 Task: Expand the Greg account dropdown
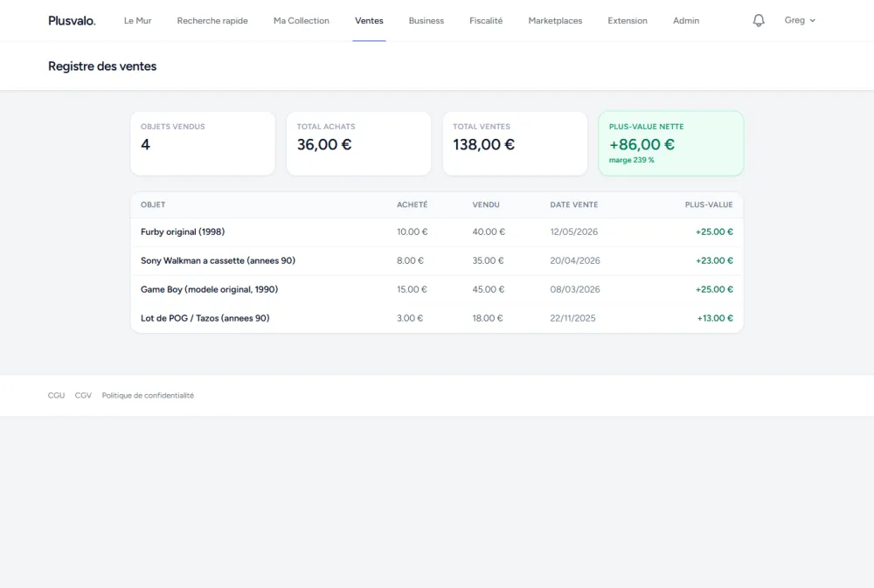tap(800, 20)
